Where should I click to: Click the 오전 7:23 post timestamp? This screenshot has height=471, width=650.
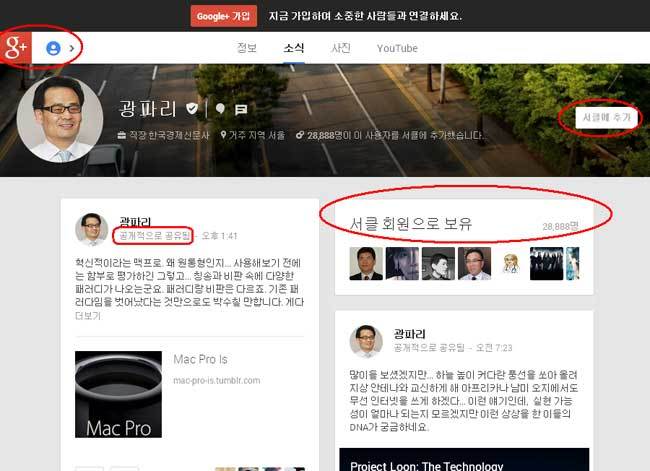coord(494,347)
